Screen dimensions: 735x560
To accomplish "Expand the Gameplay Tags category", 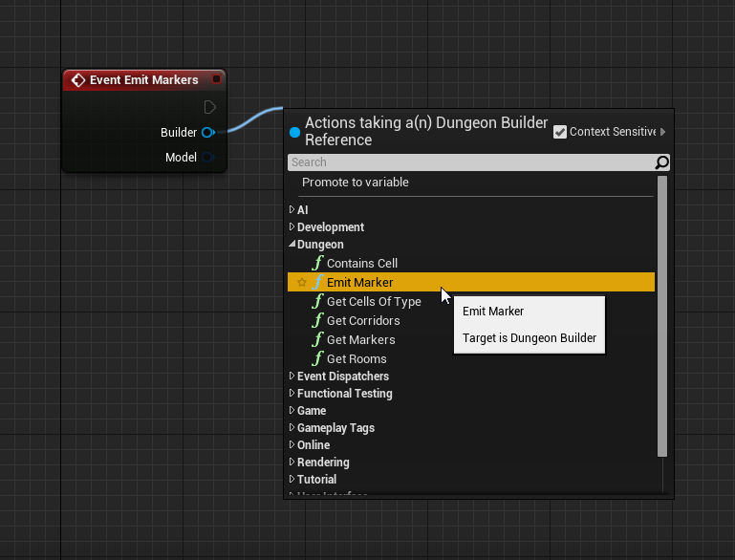I will tap(292, 427).
